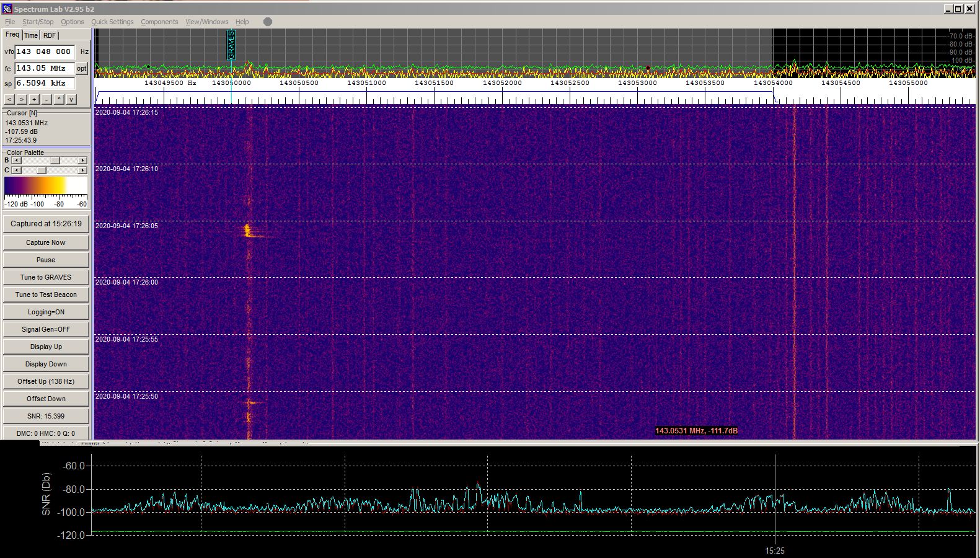This screenshot has height=558, width=980.
Task: Click the Captured at 15:26:19 button
Action: [46, 224]
